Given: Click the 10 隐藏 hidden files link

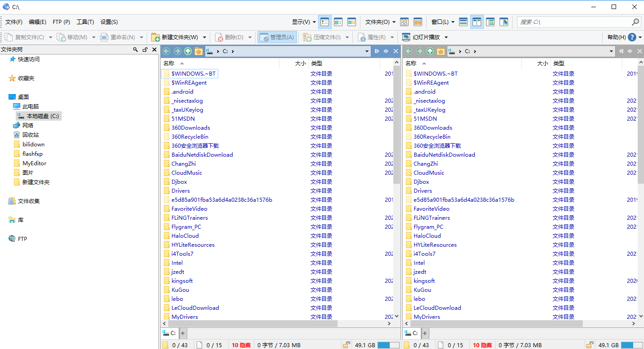Looking at the screenshot, I should pos(241,344).
